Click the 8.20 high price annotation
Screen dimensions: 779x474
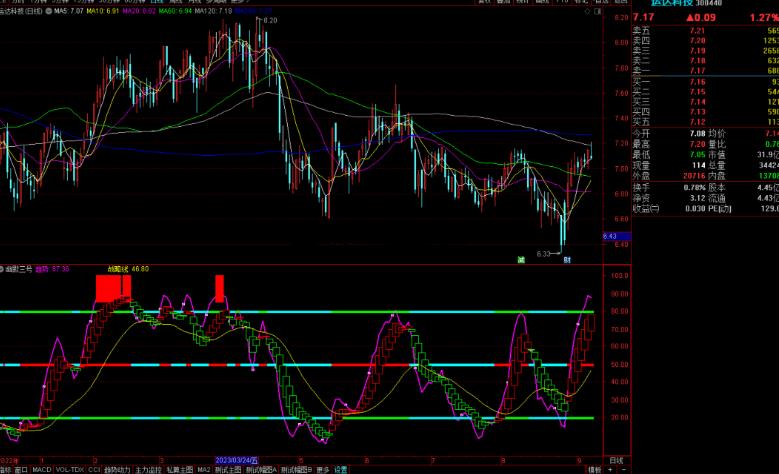[271, 20]
